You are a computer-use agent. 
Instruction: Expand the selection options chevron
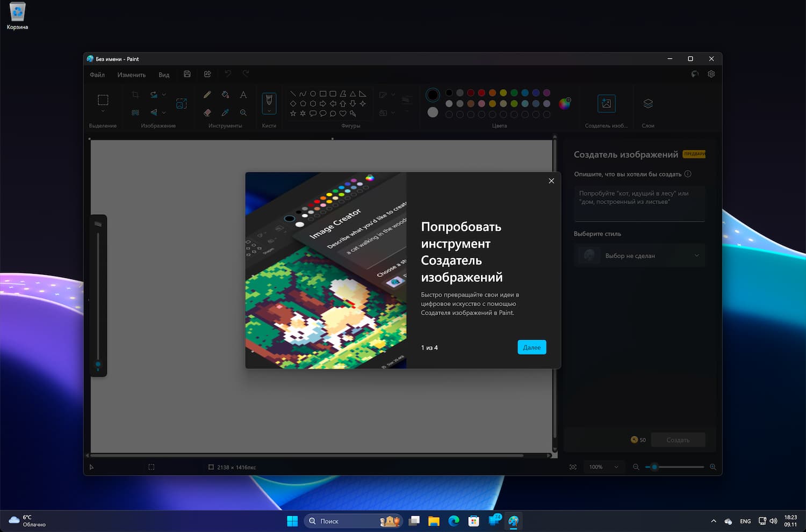(x=103, y=111)
